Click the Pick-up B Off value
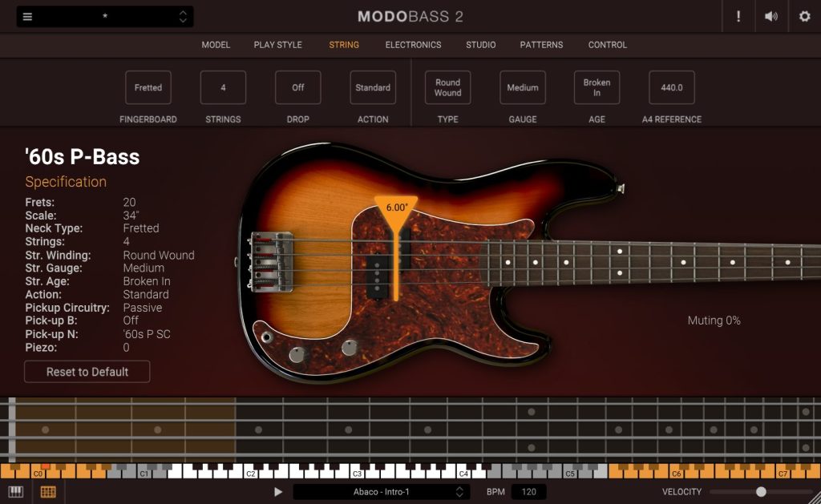Viewport: 821px width, 504px height. 131,321
